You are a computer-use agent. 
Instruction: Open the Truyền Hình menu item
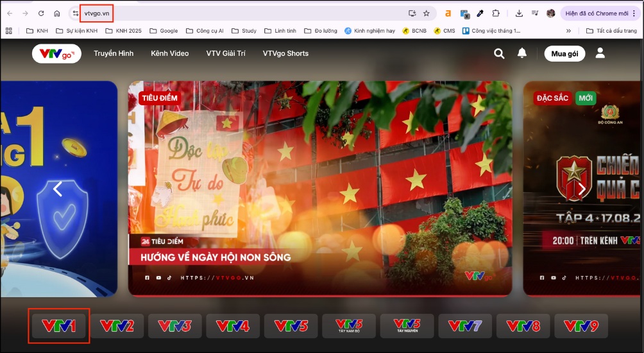pyautogui.click(x=114, y=54)
